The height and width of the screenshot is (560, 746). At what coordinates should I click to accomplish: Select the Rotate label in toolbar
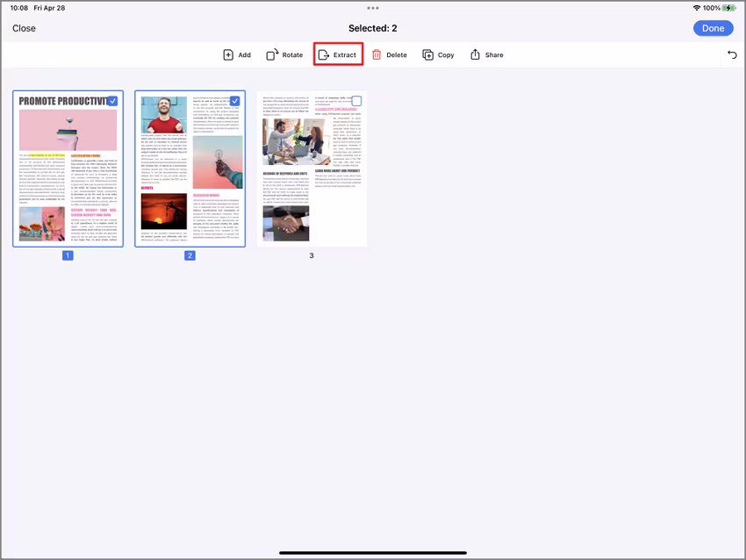point(292,54)
